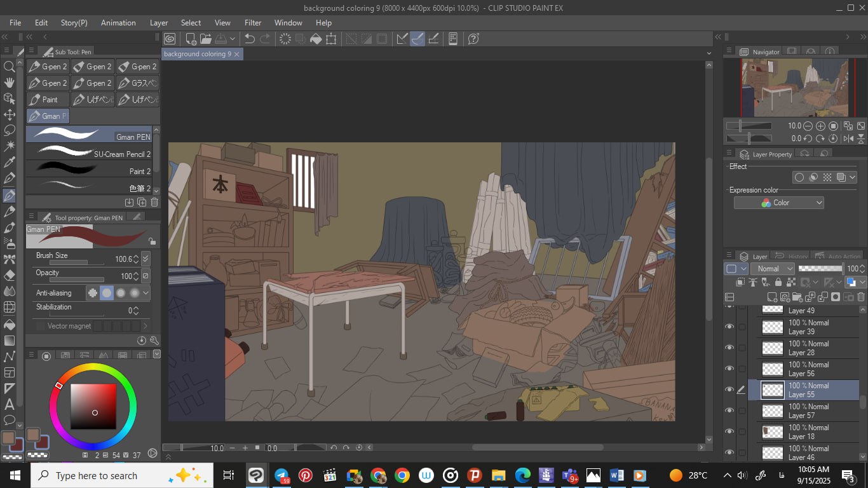The width and height of the screenshot is (868, 488).
Task: Toggle visibility of Layer 39
Action: [729, 327]
